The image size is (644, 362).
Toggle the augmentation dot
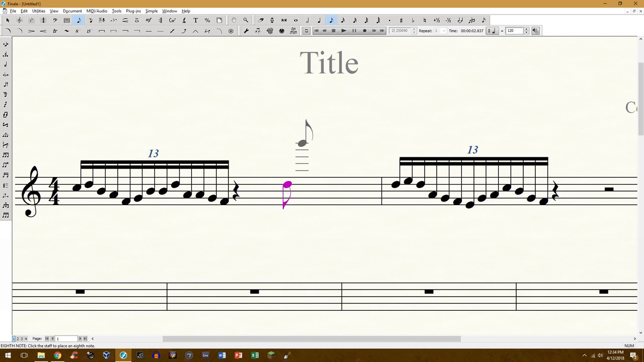coord(389,20)
